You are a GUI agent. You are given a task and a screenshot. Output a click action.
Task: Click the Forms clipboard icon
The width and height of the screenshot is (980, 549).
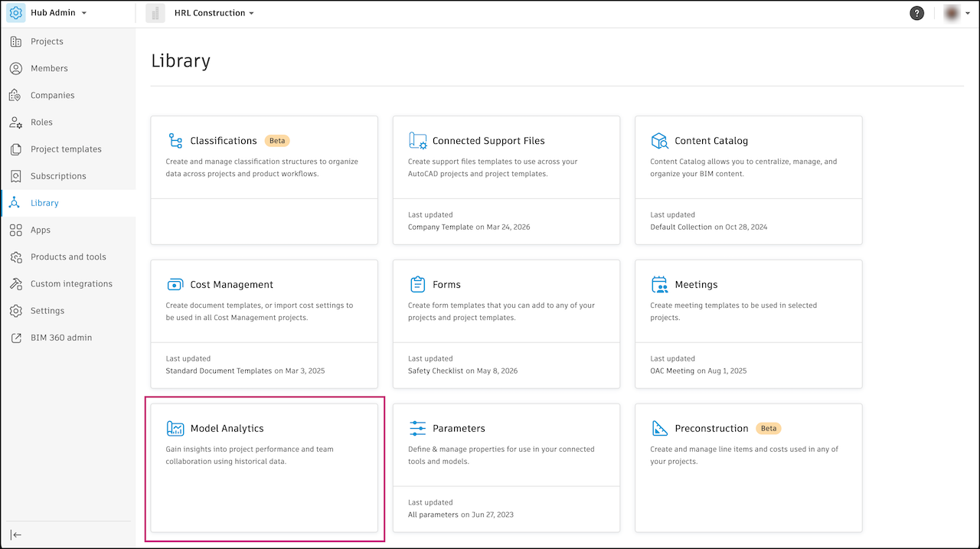(418, 285)
